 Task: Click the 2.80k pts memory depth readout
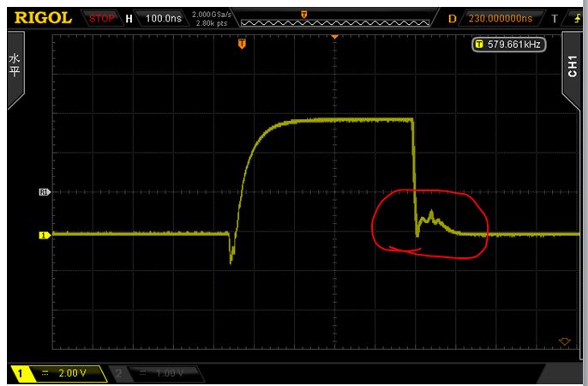[x=212, y=23]
